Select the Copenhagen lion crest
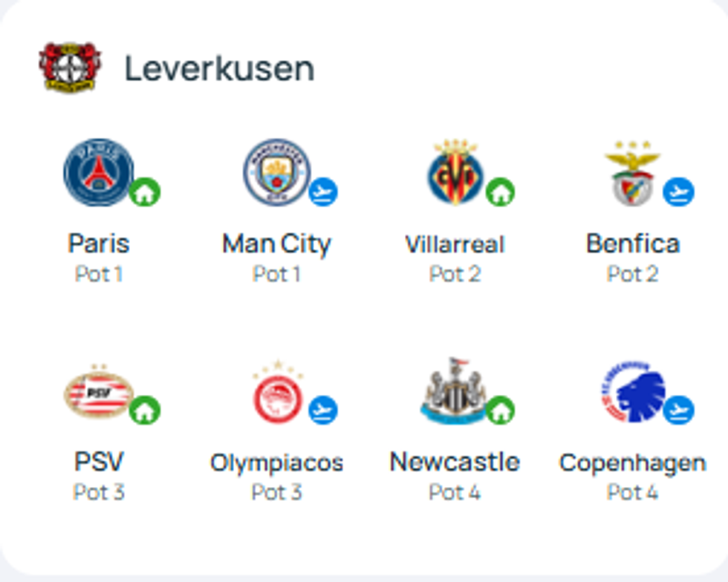This screenshot has width=728, height=582. point(632,392)
